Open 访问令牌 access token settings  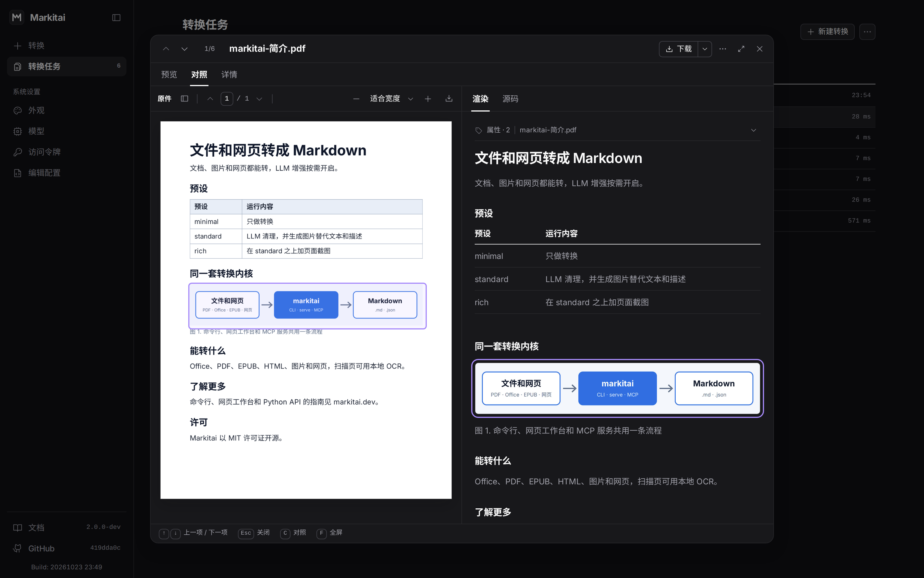point(66,152)
